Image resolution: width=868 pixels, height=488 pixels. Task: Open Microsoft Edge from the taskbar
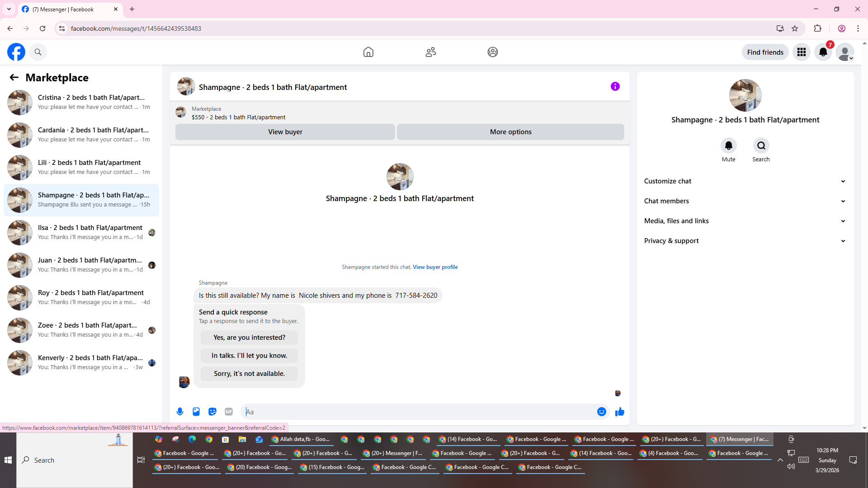click(x=192, y=439)
